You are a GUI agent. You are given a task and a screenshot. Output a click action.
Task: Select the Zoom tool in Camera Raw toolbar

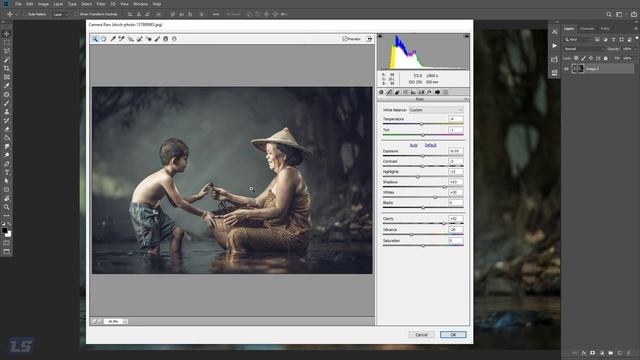(x=95, y=39)
